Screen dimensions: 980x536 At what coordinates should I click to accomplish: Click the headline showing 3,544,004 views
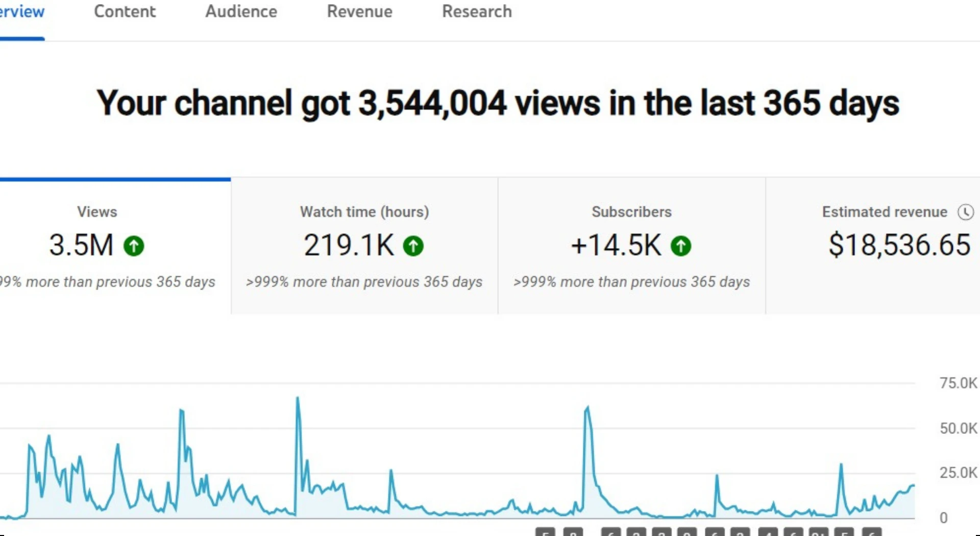[498, 103]
